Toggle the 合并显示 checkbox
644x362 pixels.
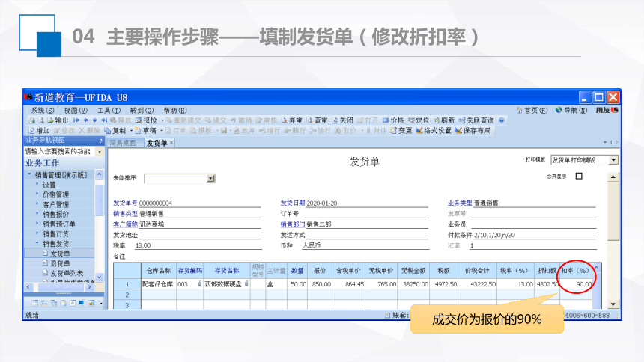579,176
